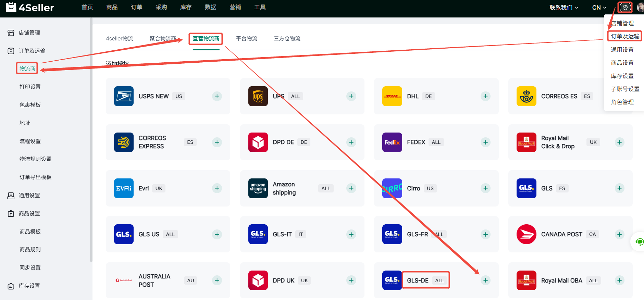
Task: Open the settings gear icon in header
Action: [x=625, y=7]
